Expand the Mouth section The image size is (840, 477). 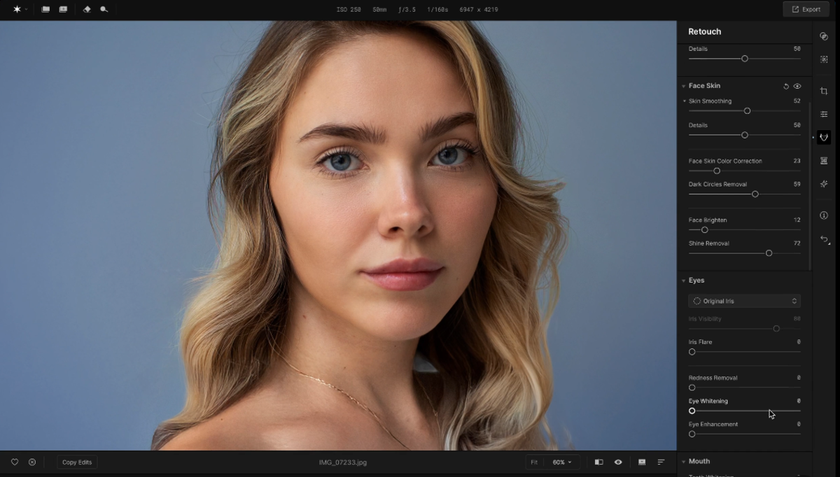click(x=684, y=461)
